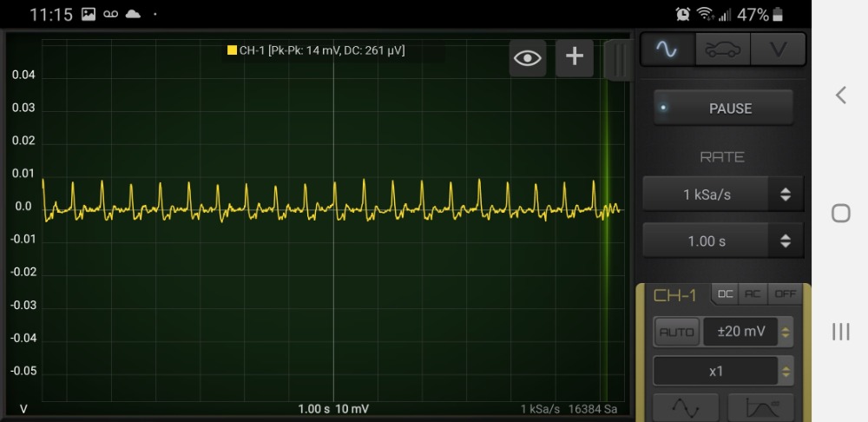The width and height of the screenshot is (868, 422).
Task: Set CH-1 coupling to AC
Action: (753, 294)
